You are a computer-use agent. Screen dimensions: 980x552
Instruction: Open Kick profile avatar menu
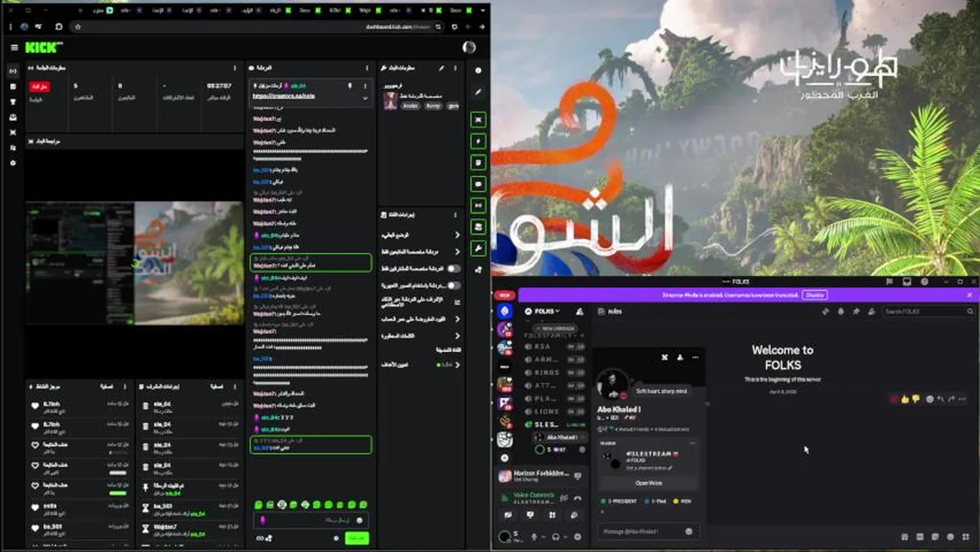tap(469, 48)
